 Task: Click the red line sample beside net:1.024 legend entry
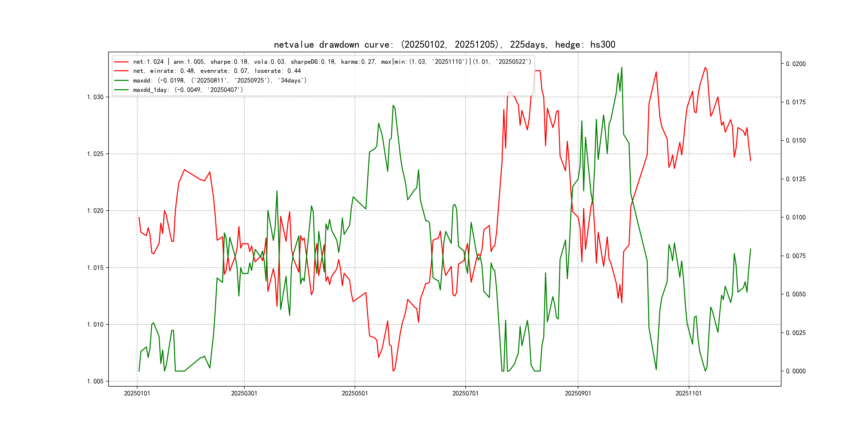click(121, 62)
